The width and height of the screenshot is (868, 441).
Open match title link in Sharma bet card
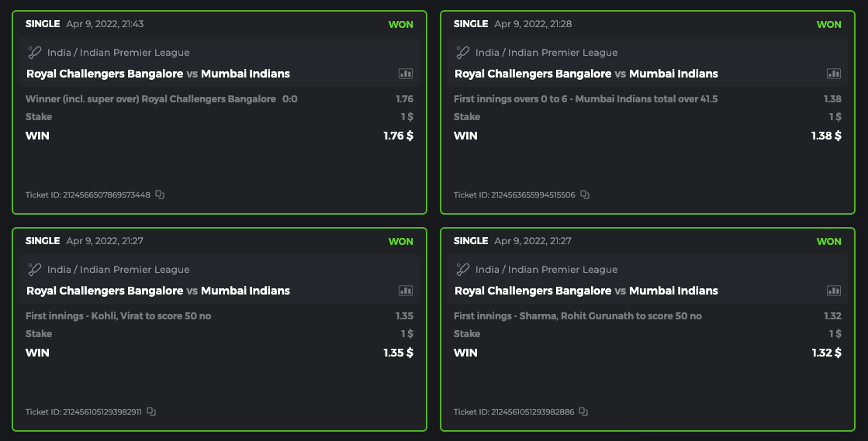(x=586, y=291)
